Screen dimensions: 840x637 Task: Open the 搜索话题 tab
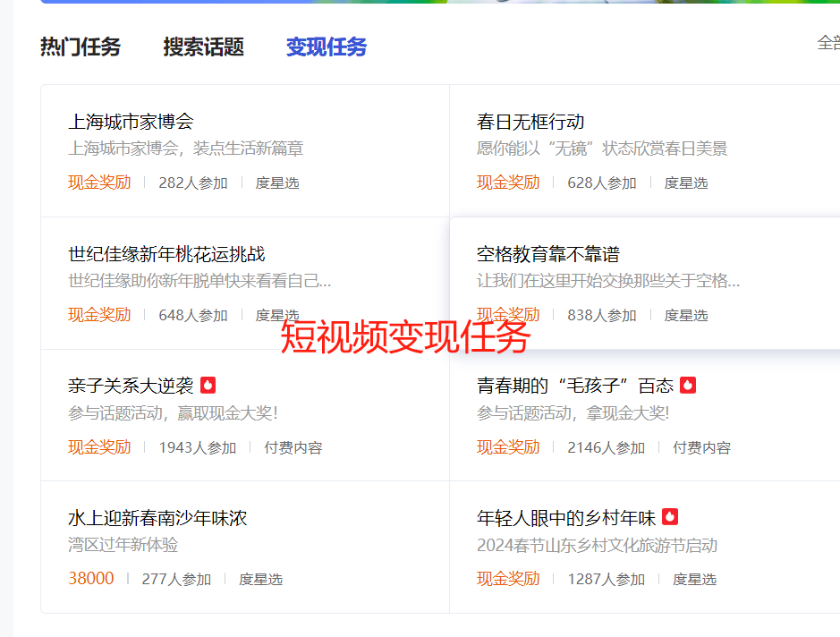[x=204, y=47]
